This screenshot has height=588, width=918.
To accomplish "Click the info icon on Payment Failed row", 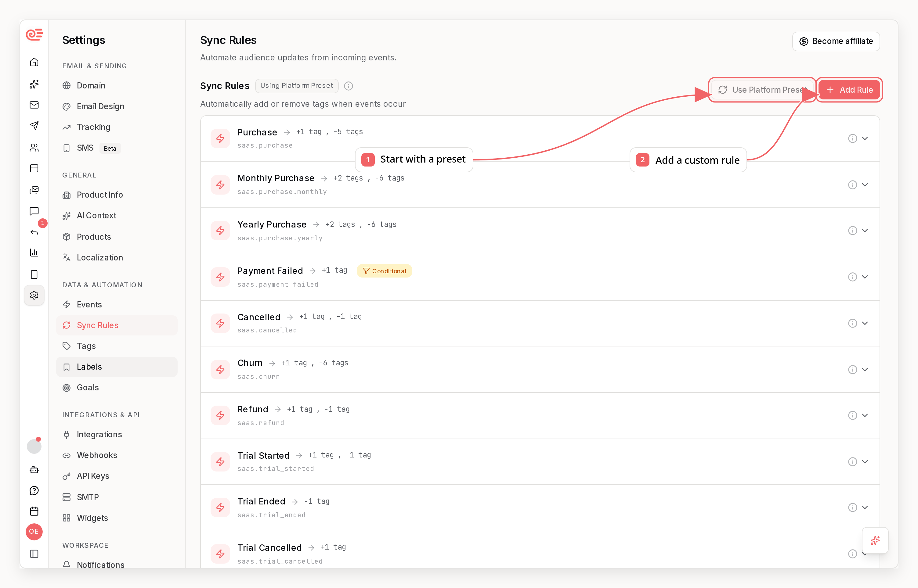I will 853,277.
